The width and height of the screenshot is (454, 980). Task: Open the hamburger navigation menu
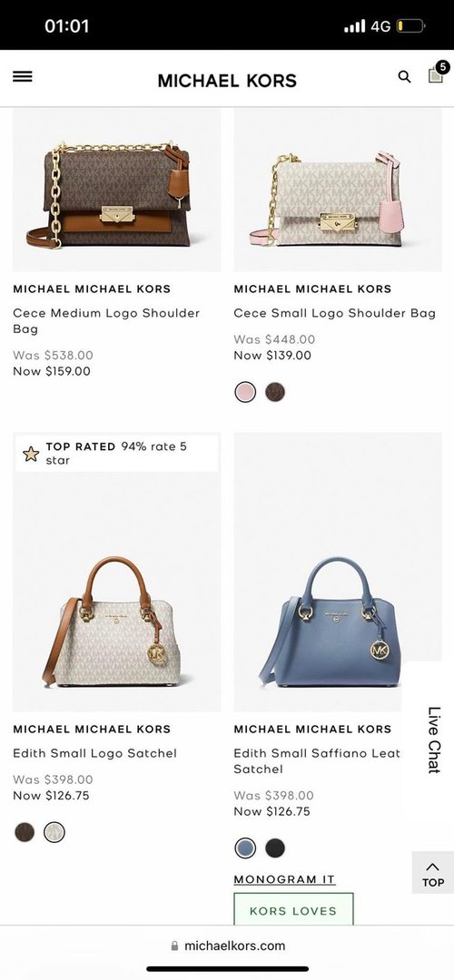[23, 76]
